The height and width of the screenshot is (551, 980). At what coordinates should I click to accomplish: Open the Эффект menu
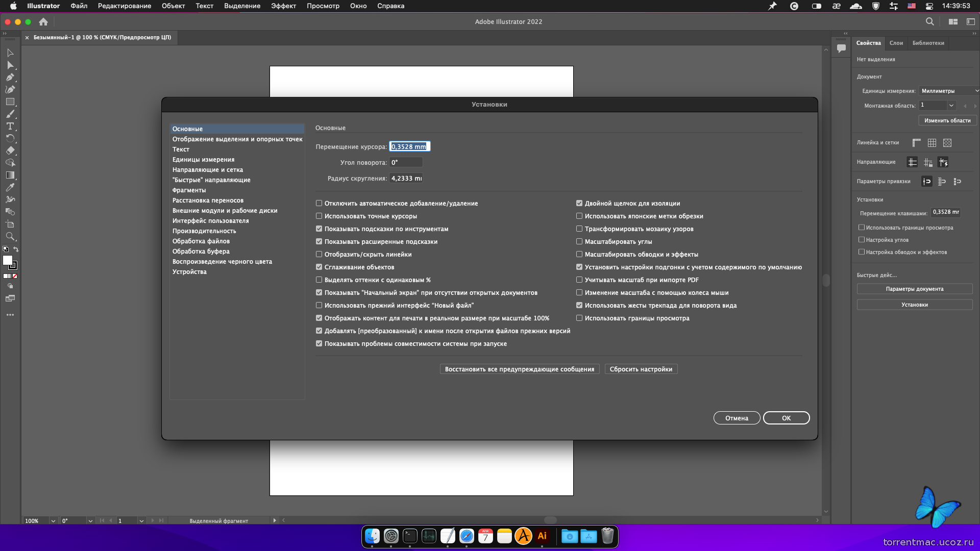coord(283,6)
